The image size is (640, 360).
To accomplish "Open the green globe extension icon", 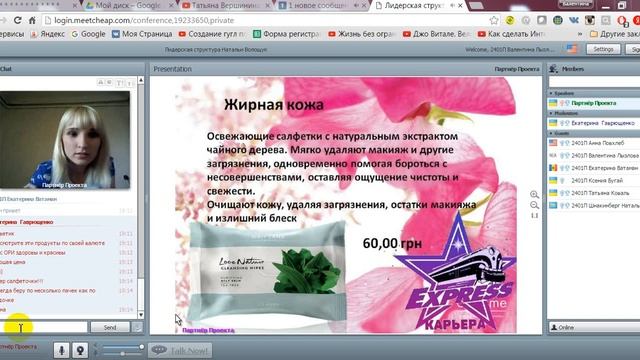I will click(558, 20).
